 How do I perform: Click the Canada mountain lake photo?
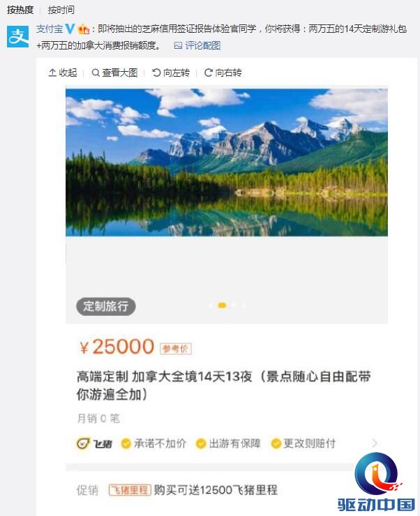tap(227, 162)
